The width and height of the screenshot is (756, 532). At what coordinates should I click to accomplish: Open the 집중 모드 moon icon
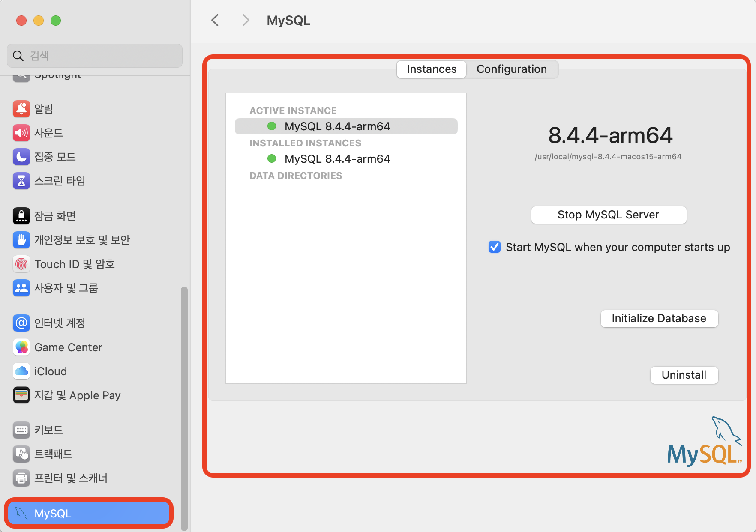point(21,157)
